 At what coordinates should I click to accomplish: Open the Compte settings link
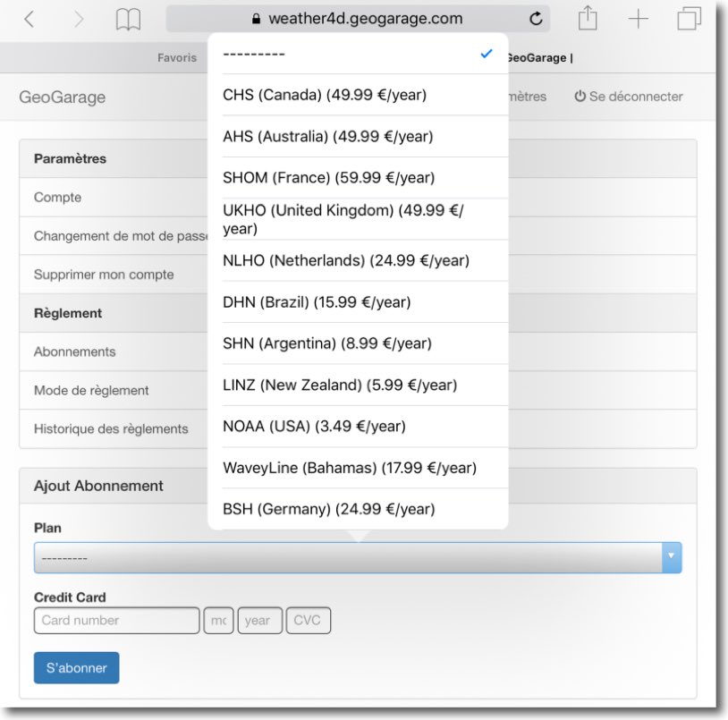pos(57,198)
